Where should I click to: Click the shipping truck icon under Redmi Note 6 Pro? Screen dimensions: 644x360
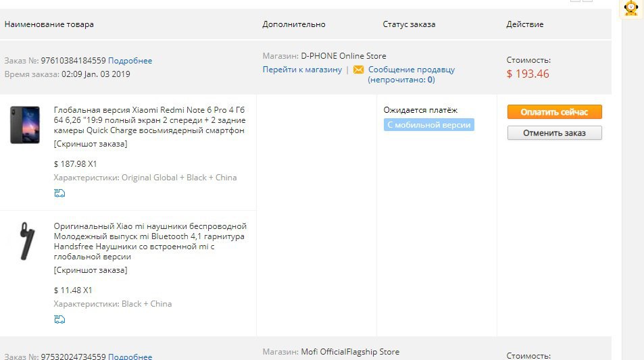pyautogui.click(x=59, y=193)
